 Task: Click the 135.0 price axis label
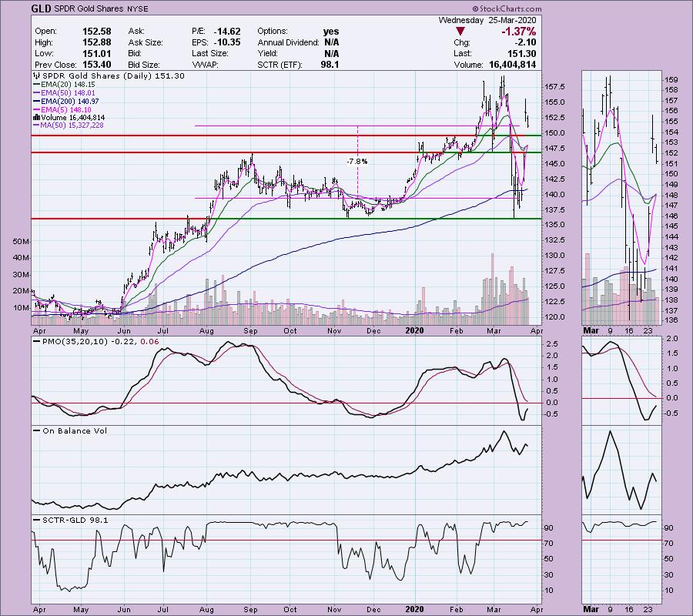tap(554, 225)
